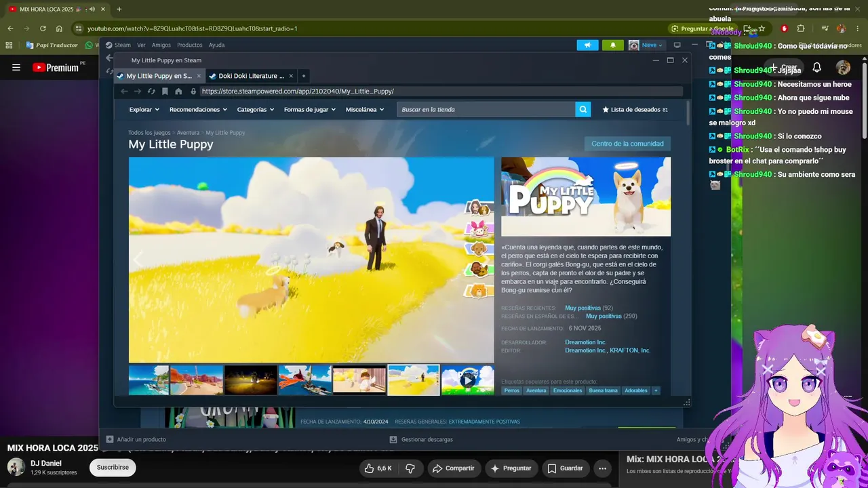This screenshot has width=868, height=488.
Task: Expand the Categorías dropdown
Action: click(x=255, y=109)
